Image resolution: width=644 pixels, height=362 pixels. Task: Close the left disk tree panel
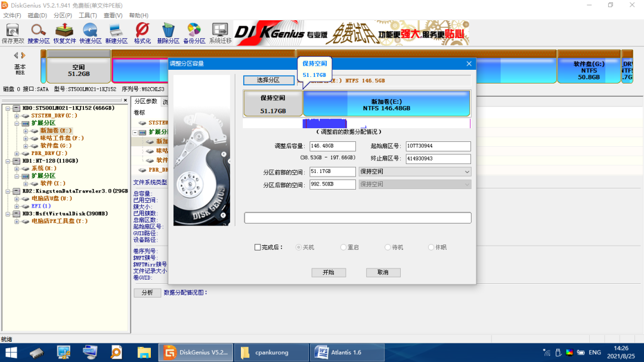[125, 100]
